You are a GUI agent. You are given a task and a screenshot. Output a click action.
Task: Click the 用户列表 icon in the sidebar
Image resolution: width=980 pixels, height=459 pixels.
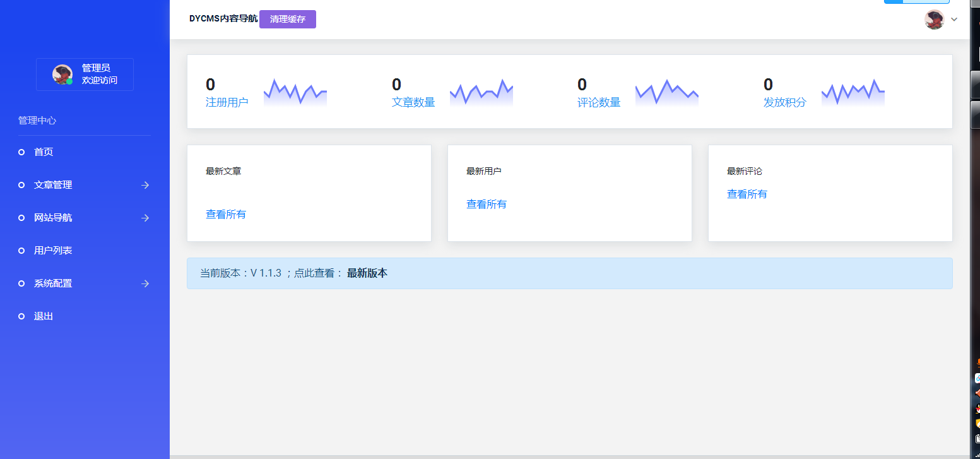pos(21,251)
